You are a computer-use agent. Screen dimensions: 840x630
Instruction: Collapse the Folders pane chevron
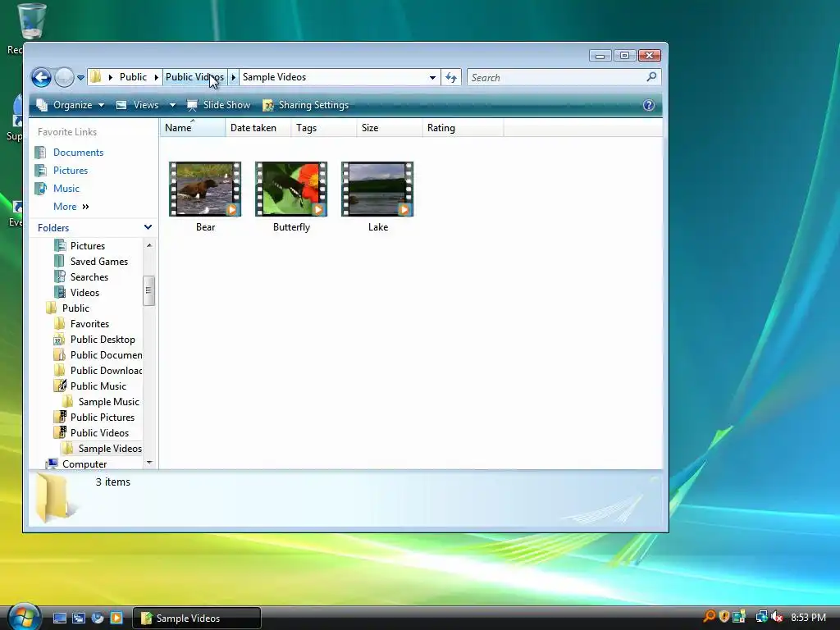pyautogui.click(x=148, y=227)
